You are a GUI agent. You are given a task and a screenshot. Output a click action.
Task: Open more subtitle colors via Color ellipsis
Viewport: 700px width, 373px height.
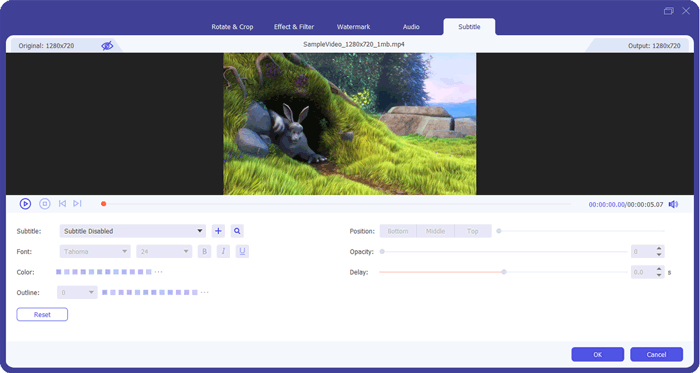[158, 272]
